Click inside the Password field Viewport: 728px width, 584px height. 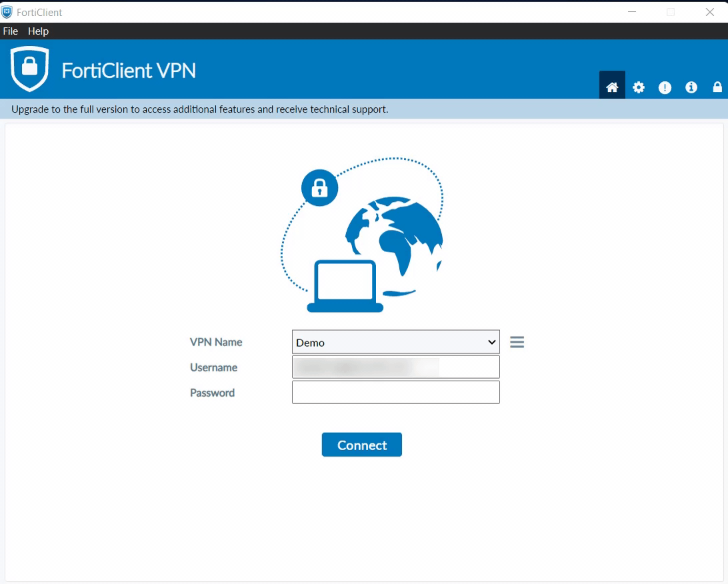(395, 392)
